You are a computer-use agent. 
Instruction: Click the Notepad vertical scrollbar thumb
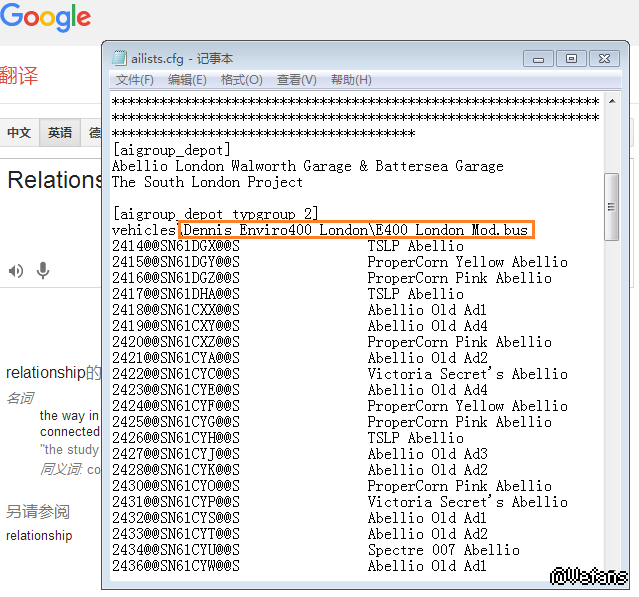(611, 207)
